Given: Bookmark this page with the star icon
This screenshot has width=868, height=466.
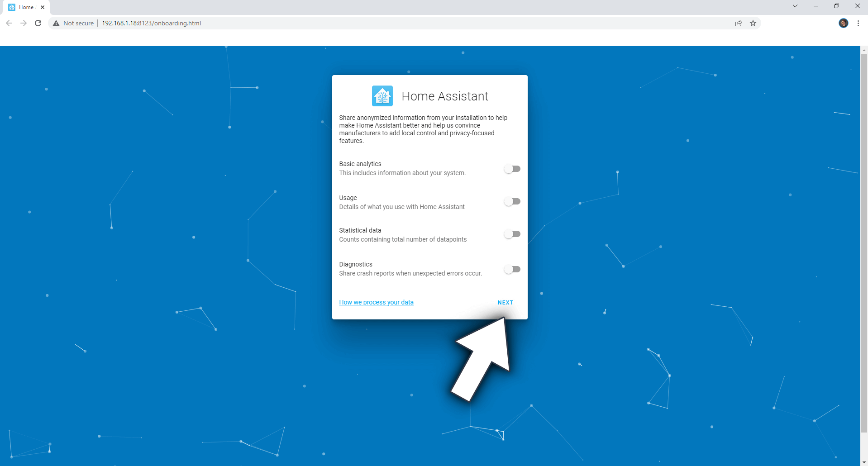Looking at the screenshot, I should click(x=753, y=23).
